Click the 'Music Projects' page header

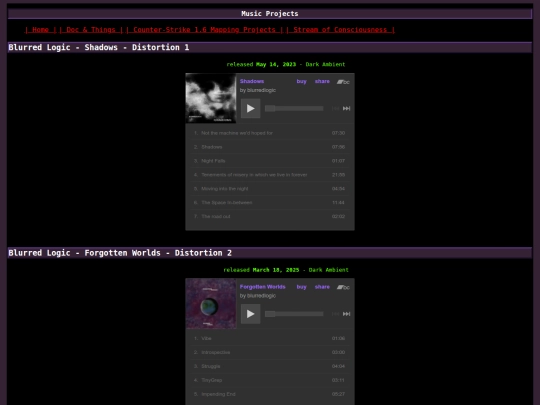pos(270,14)
